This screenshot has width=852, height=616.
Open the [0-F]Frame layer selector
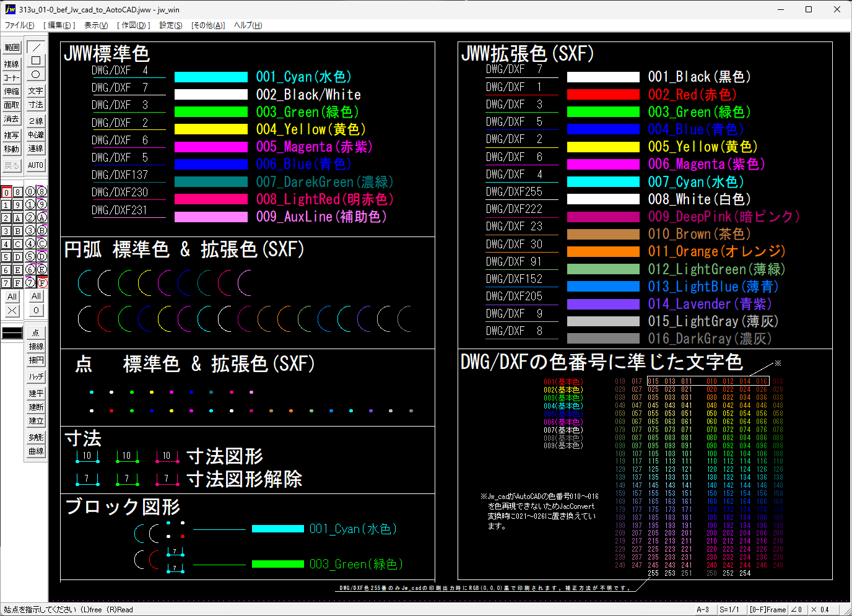[x=767, y=609]
